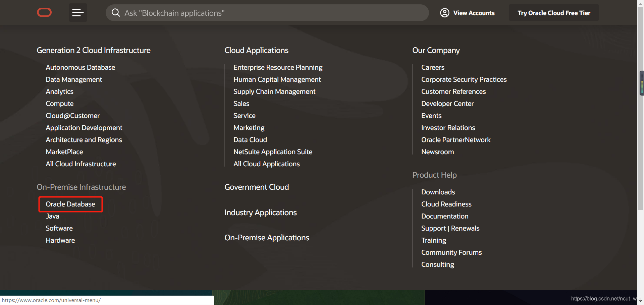This screenshot has height=305, width=644.
Task: Open the Java link
Action: tap(53, 216)
